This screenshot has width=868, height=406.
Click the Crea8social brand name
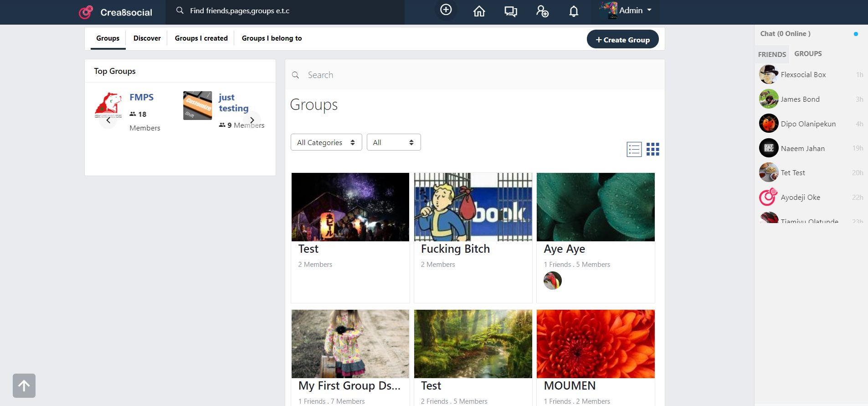point(126,12)
